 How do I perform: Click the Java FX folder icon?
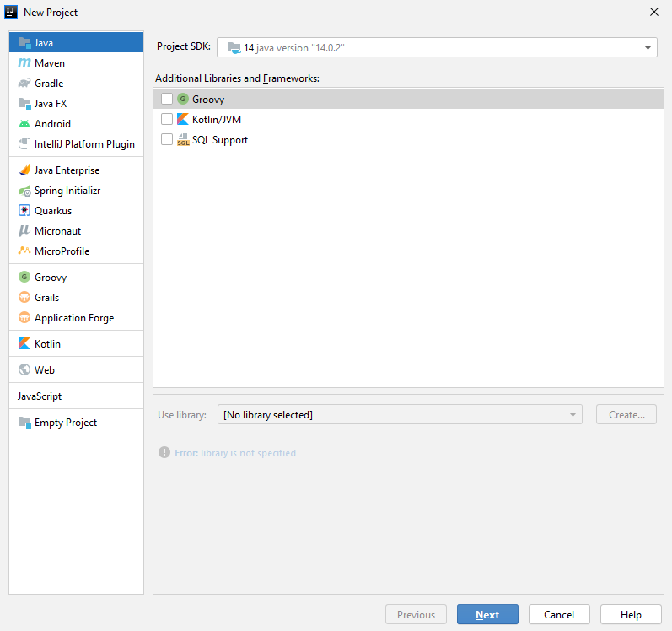(24, 103)
